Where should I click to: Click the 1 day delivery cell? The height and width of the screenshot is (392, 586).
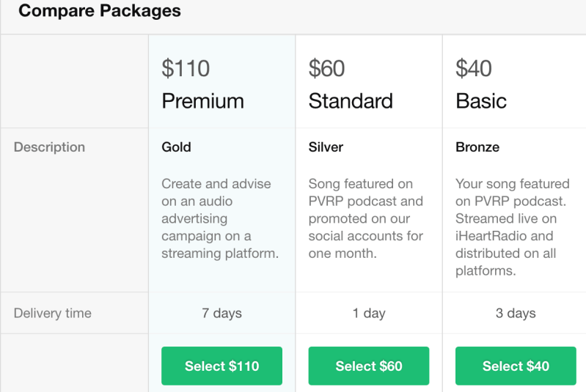369,313
